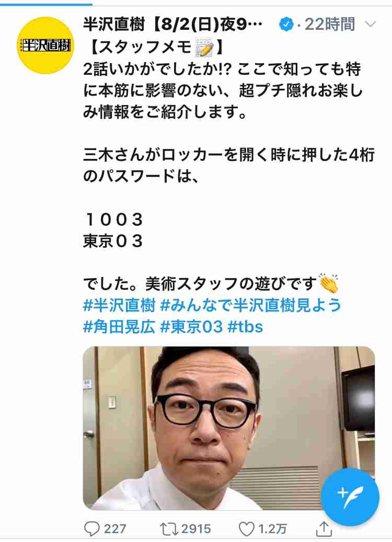Open the #角田晃広 hashtag

point(119,327)
